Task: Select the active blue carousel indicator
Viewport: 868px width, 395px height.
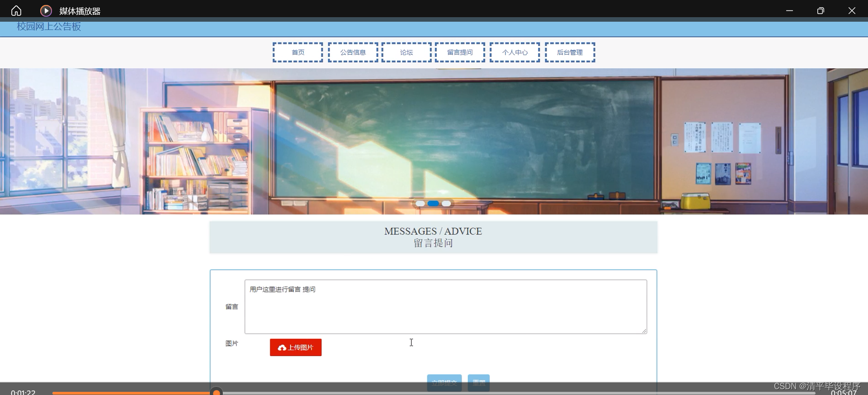Action: [433, 203]
